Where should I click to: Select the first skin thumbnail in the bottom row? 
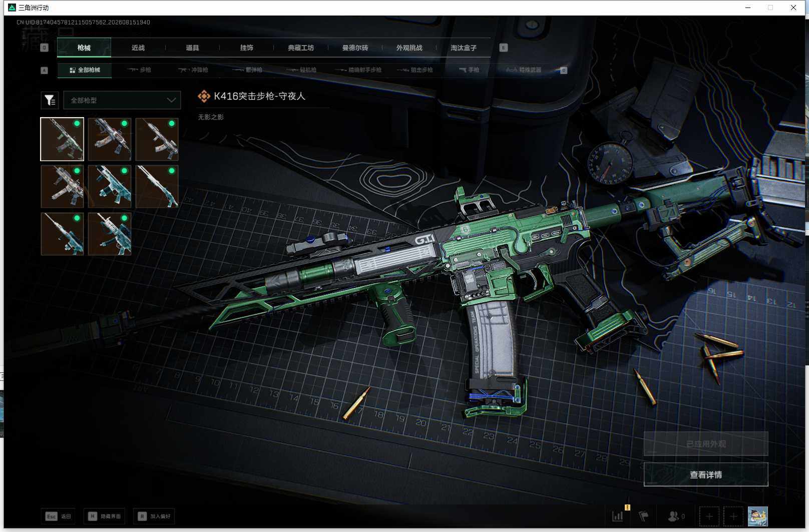tap(62, 234)
